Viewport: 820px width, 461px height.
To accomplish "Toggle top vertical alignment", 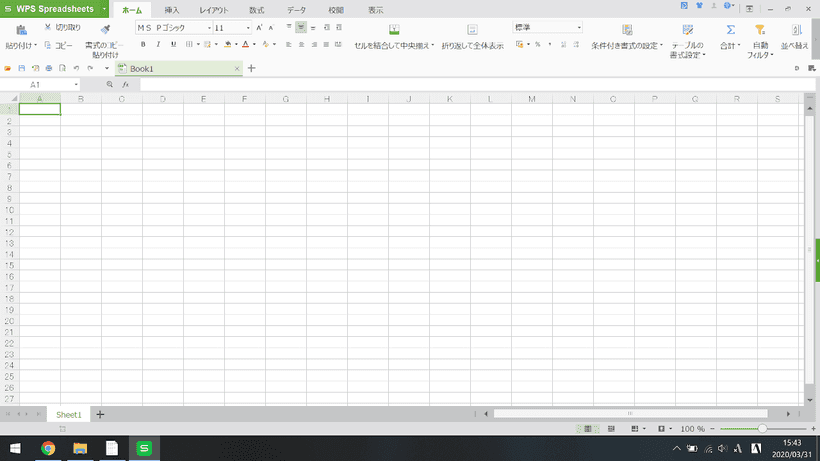I will coord(289,27).
